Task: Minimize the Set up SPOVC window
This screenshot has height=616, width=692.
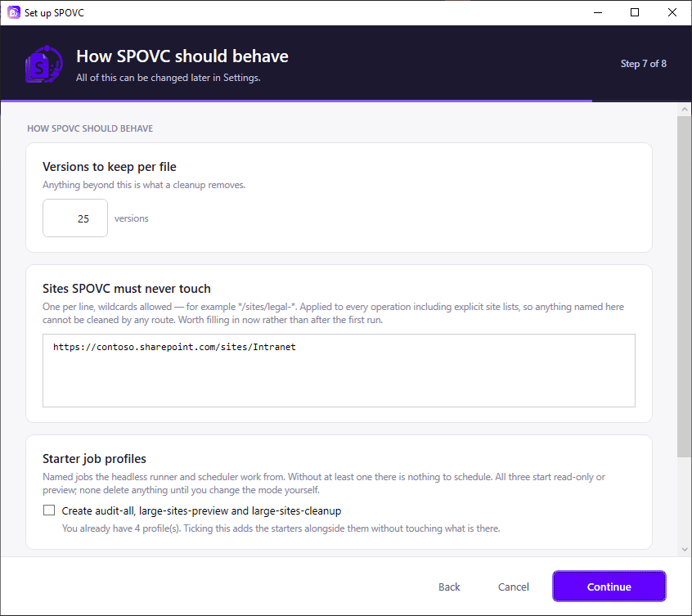Action: 598,12
